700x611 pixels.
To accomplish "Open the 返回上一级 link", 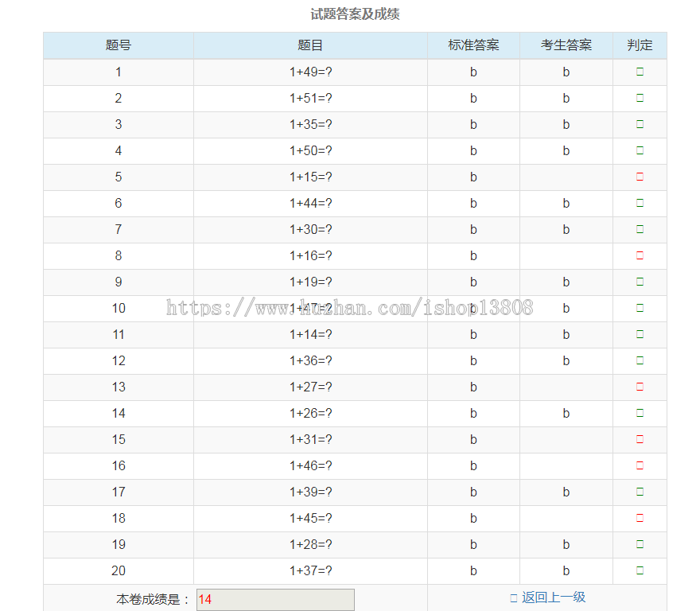I will [557, 596].
